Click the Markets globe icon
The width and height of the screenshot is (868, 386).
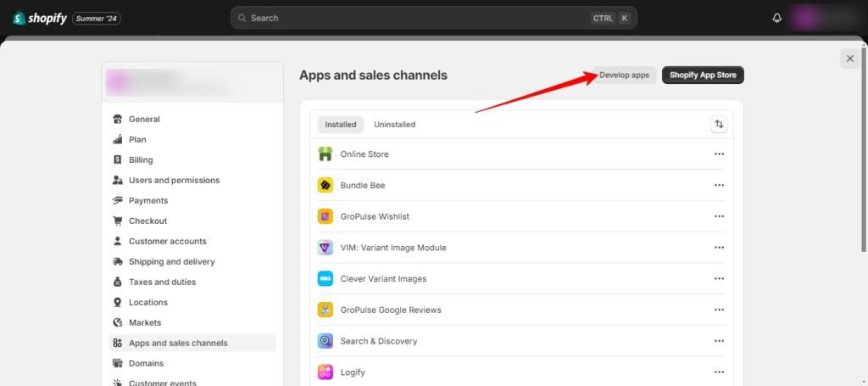pyautogui.click(x=117, y=322)
